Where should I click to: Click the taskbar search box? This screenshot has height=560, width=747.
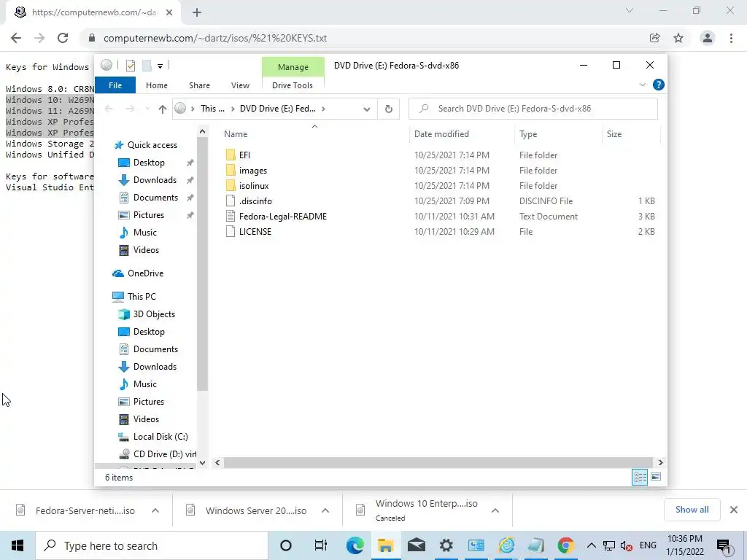coord(152,545)
